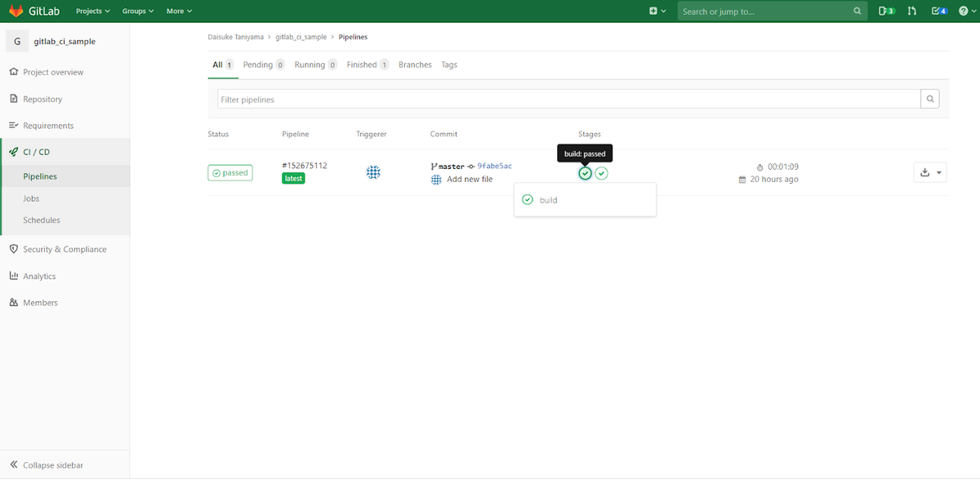Select the Branches tab
980x480 pixels.
(x=415, y=64)
